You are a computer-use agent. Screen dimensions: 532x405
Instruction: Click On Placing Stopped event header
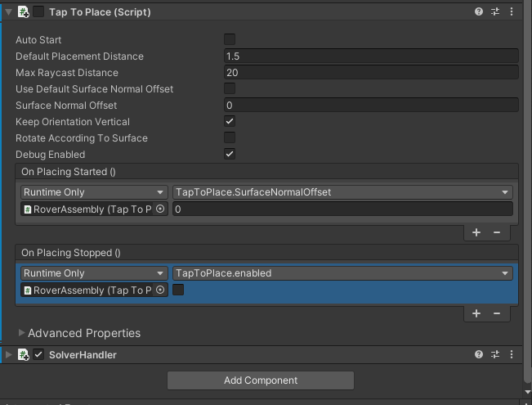click(x=266, y=253)
